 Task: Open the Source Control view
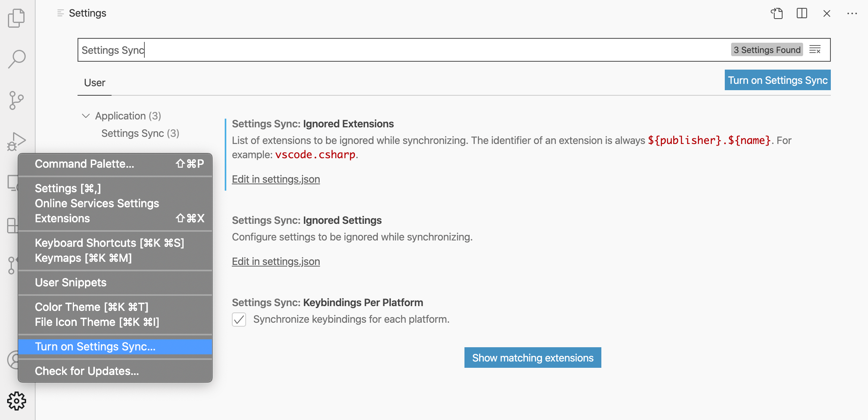[x=16, y=100]
